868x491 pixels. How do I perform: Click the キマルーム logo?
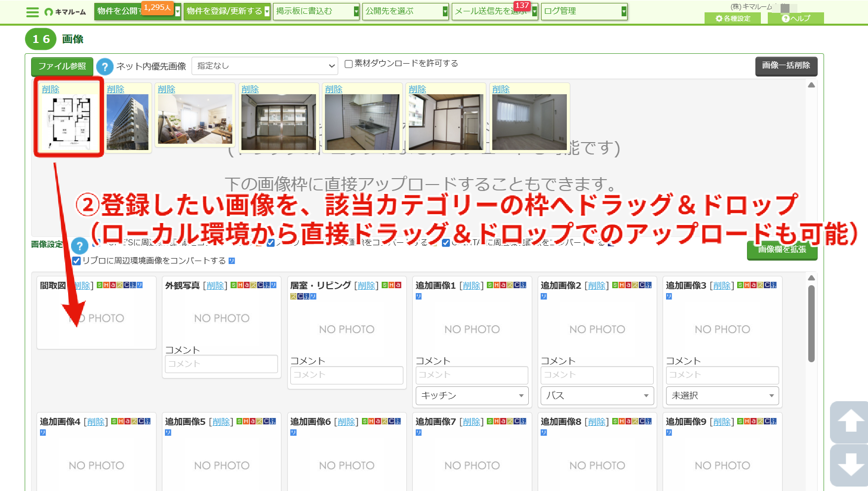(65, 12)
